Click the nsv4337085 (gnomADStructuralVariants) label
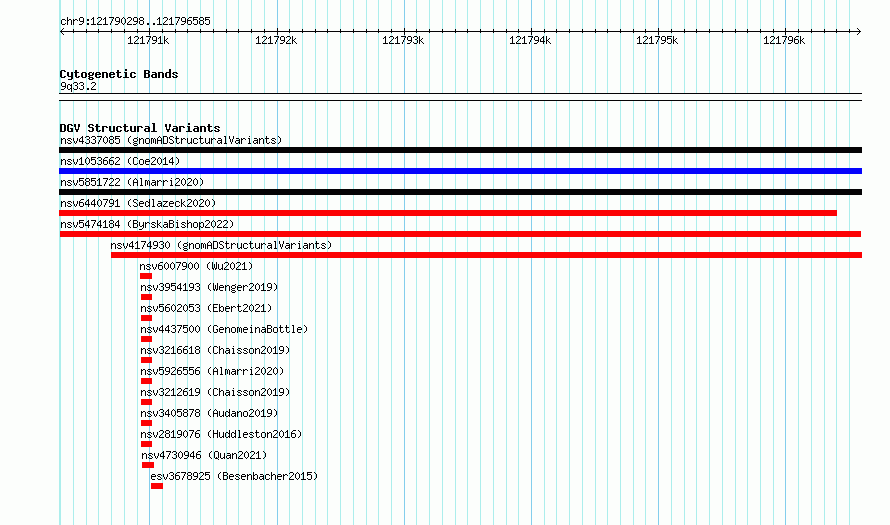Image resolution: width=890 pixels, height=525 pixels. tap(171, 140)
